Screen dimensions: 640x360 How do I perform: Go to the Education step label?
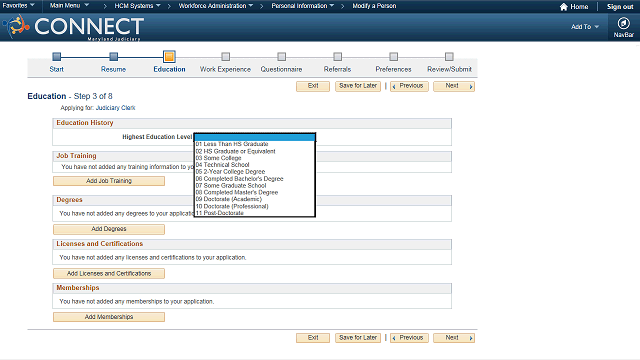click(x=169, y=69)
